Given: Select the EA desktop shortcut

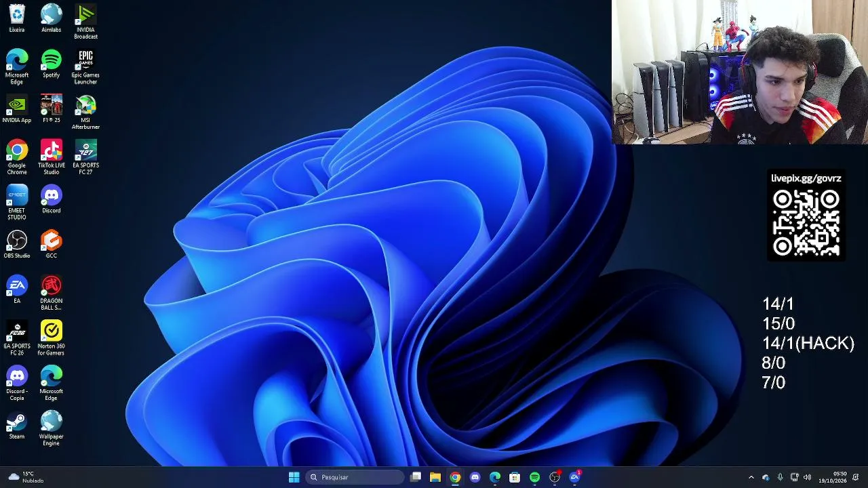Looking at the screenshot, I should (17, 290).
